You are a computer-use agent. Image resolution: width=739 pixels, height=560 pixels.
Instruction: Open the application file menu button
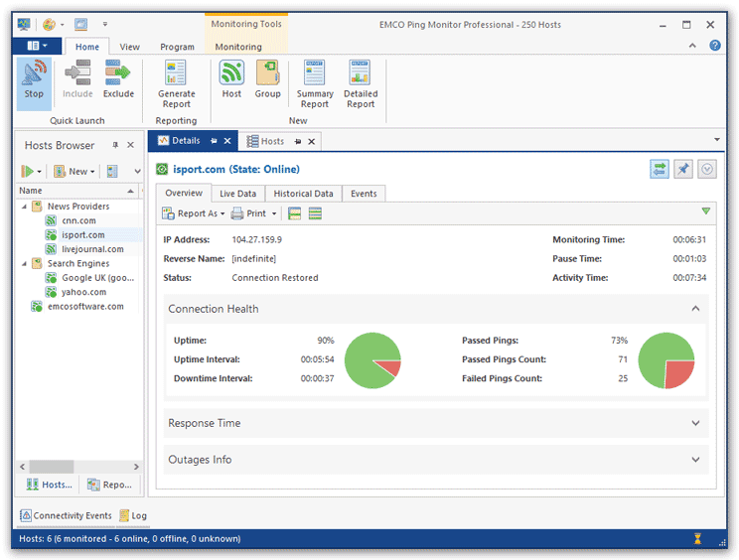[37, 46]
